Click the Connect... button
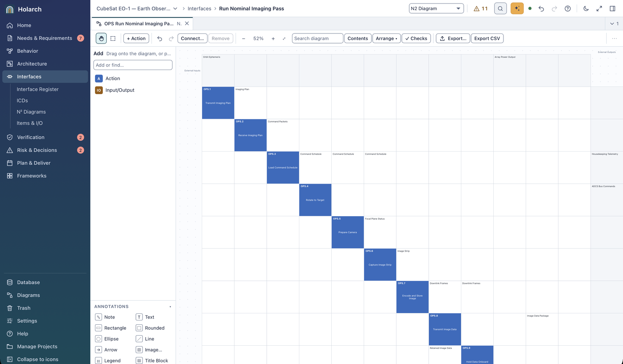The height and width of the screenshot is (364, 623). pyautogui.click(x=192, y=38)
